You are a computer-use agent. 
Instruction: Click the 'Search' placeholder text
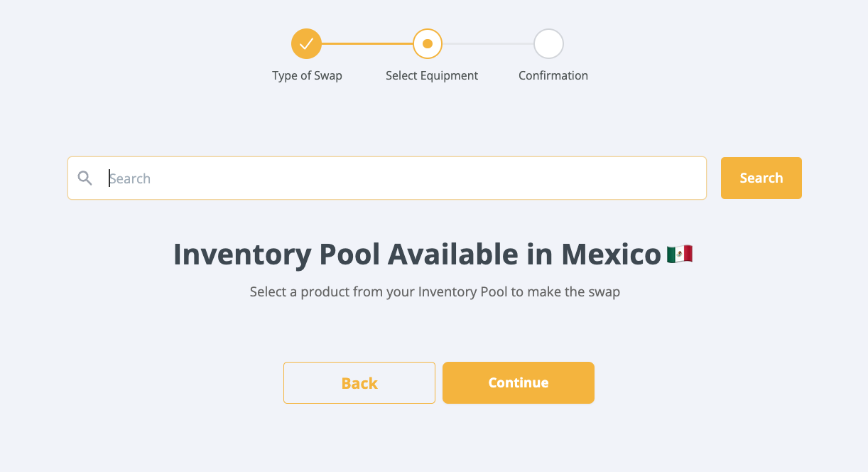[130, 178]
